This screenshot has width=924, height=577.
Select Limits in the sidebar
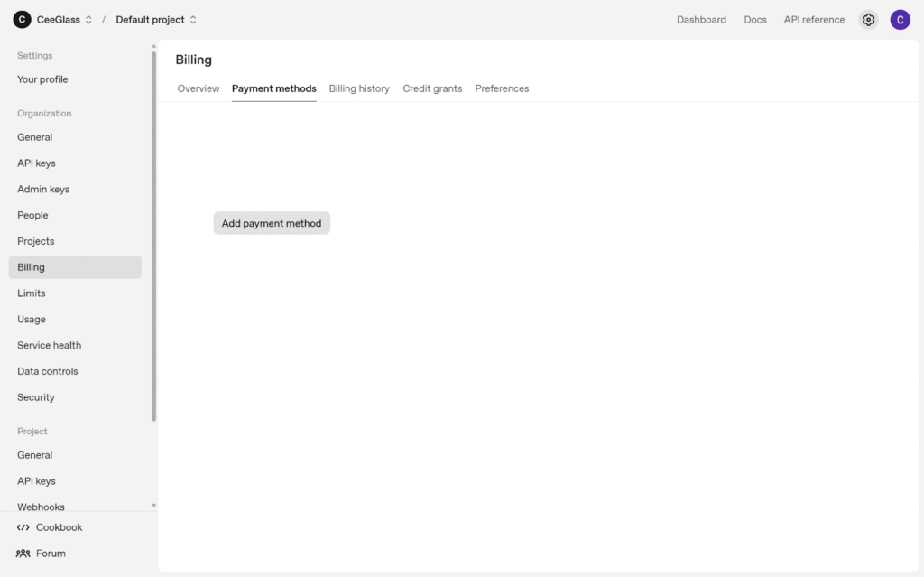32,293
